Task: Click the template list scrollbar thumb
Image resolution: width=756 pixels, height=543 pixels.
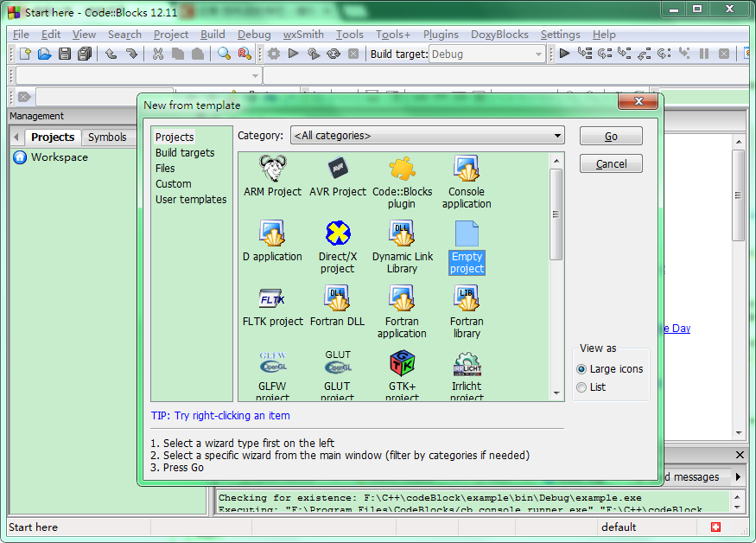Action: (x=556, y=214)
